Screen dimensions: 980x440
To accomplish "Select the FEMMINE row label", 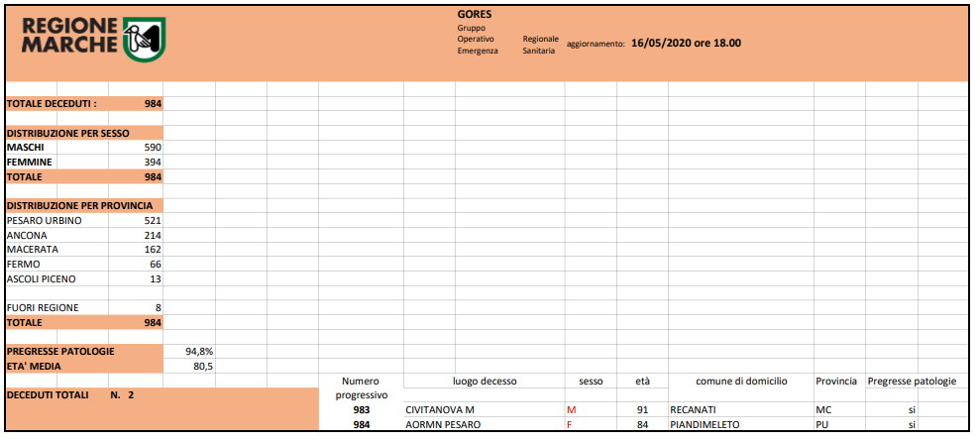I will [x=30, y=162].
